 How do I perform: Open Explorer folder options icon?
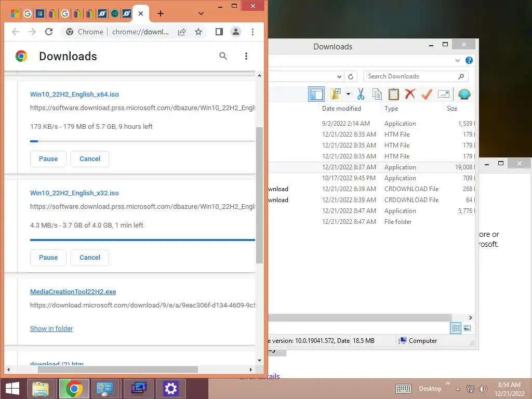point(336,94)
